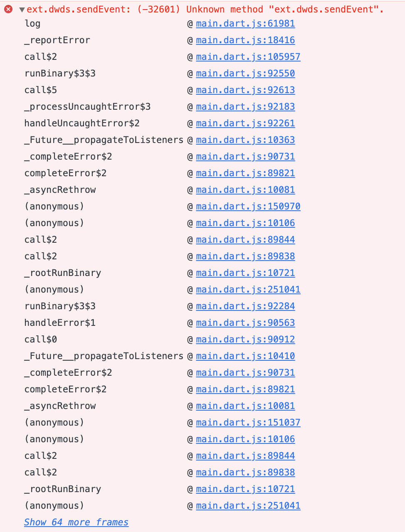
Task: Open main.dart.js:10363 for _Future__propagateToListeners
Action: pos(245,140)
